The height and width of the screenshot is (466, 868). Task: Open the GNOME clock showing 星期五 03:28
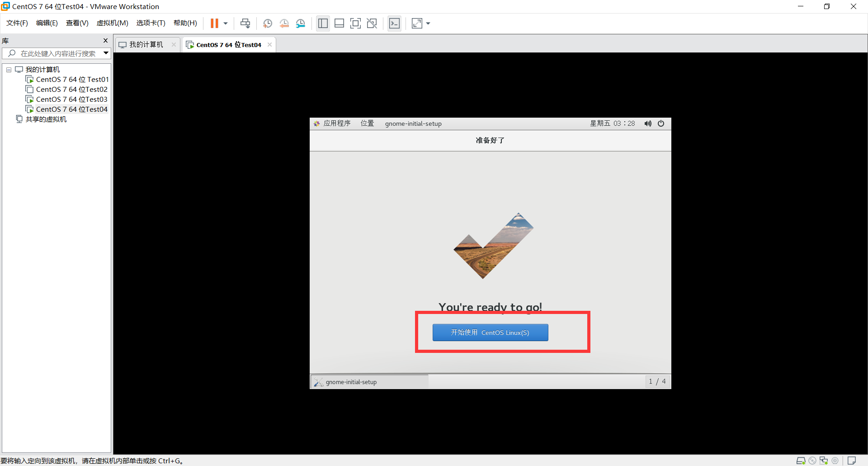pos(612,124)
